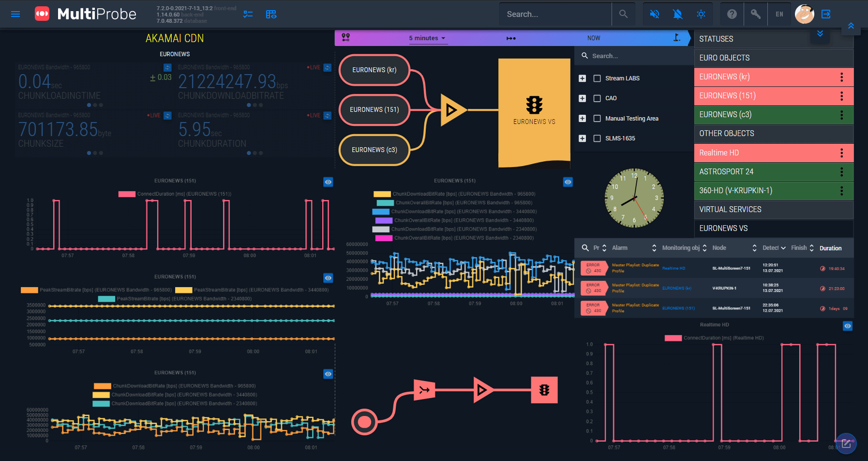868x461 pixels.
Task: Check the CAO checkbox
Action: (597, 98)
